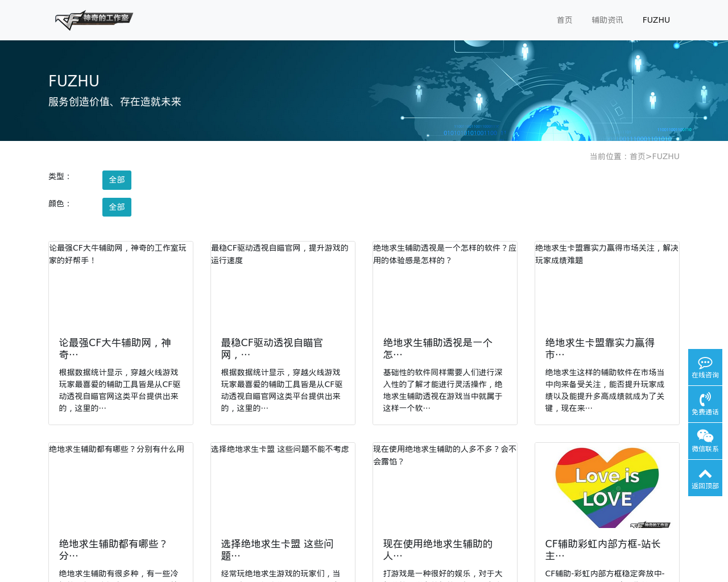The width and height of the screenshot is (728, 582).
Task: Click image alt text 最稳CF驱动透视自瞄官网，提升游戏的运行速度
Action: coord(280,254)
